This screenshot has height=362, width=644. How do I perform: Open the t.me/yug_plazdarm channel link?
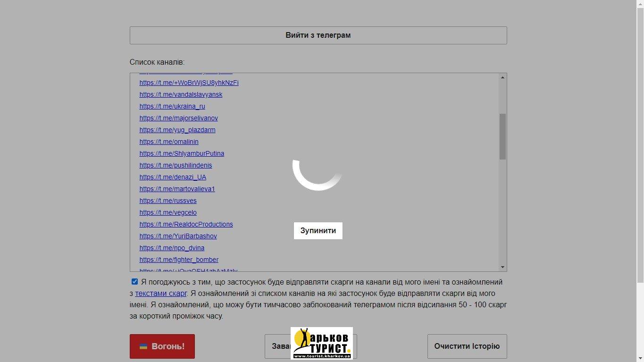point(177,130)
